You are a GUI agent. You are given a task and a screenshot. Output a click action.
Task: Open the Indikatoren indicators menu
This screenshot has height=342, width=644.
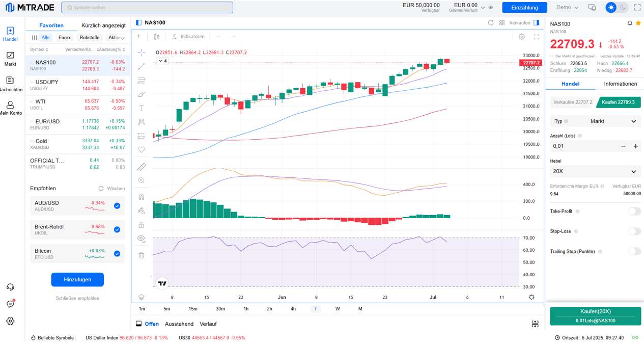(189, 37)
